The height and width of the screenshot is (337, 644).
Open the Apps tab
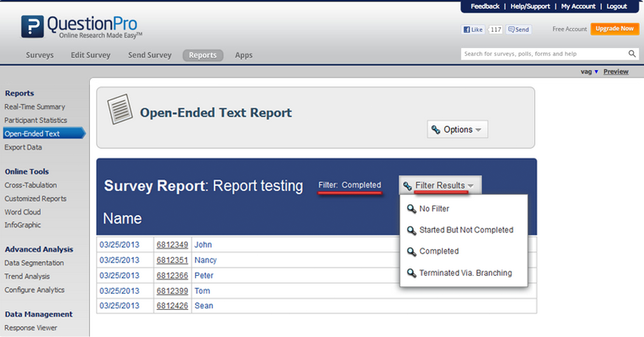(x=244, y=55)
